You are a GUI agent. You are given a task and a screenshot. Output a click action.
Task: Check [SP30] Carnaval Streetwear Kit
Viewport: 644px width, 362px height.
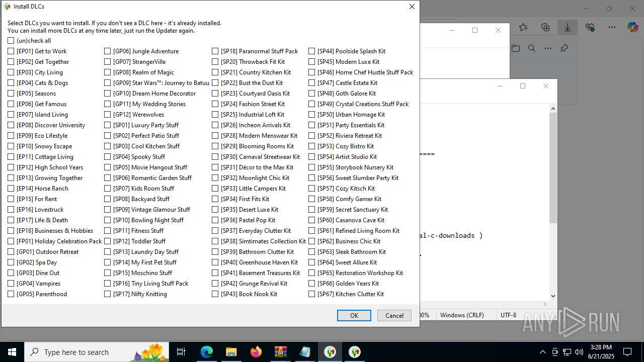point(215,157)
